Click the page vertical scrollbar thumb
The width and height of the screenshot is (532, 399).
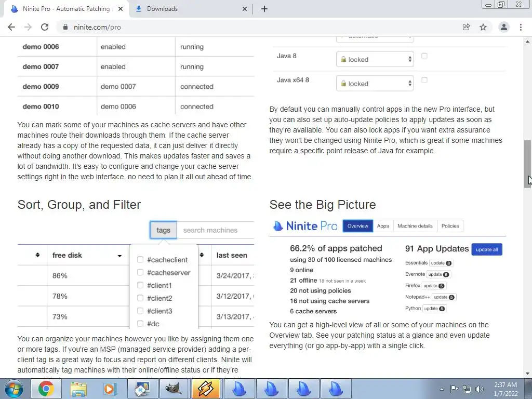[528, 164]
